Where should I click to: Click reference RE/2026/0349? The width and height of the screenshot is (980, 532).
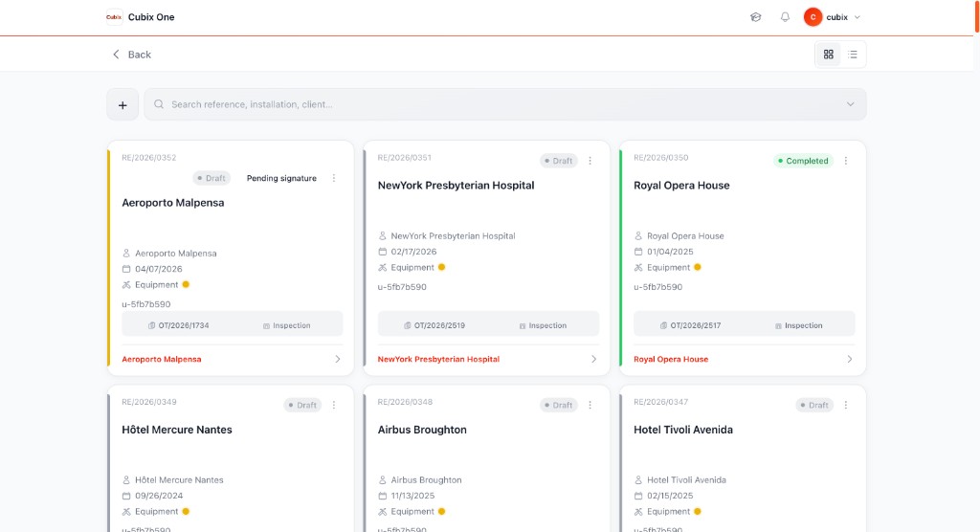click(148, 402)
